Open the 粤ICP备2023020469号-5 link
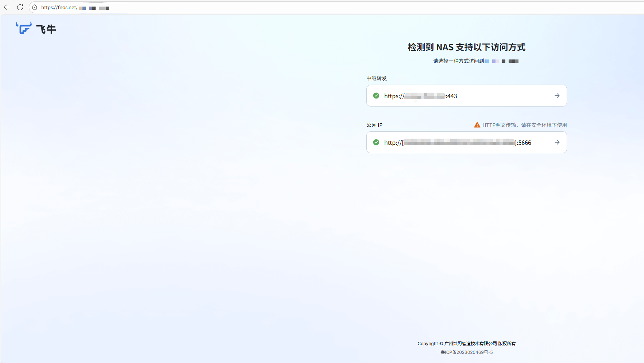This screenshot has width=644, height=363. pyautogui.click(x=467, y=352)
